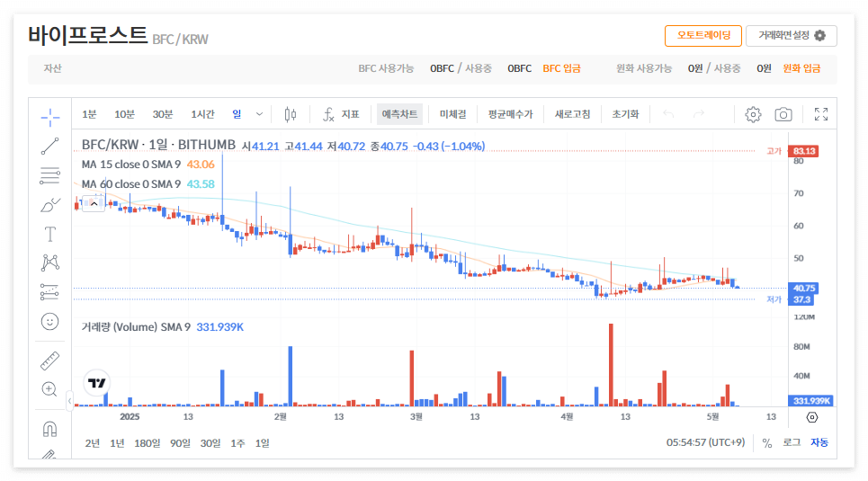Select the ruler measure tool

coord(49,361)
